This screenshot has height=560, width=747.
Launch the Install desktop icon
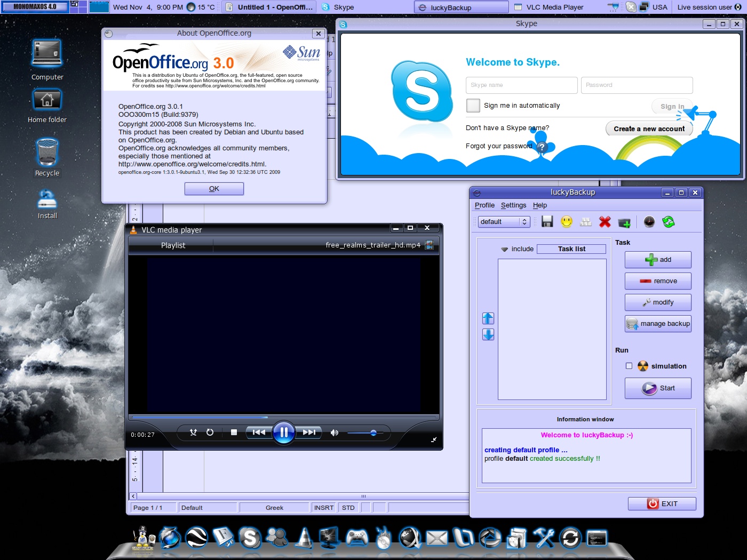47,204
